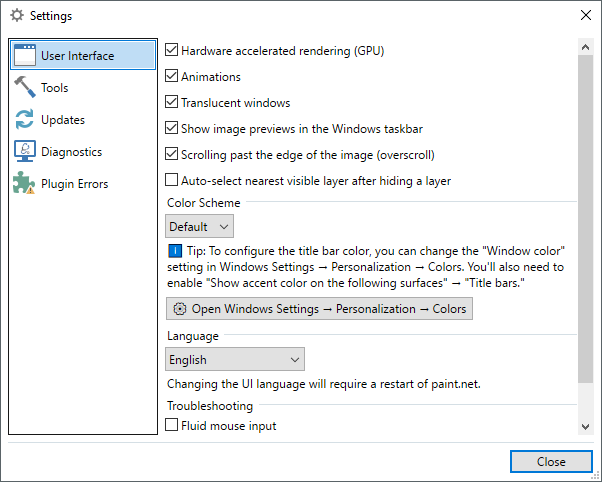Switch to the Tools settings page label
This screenshot has width=602, height=482.
point(55,88)
